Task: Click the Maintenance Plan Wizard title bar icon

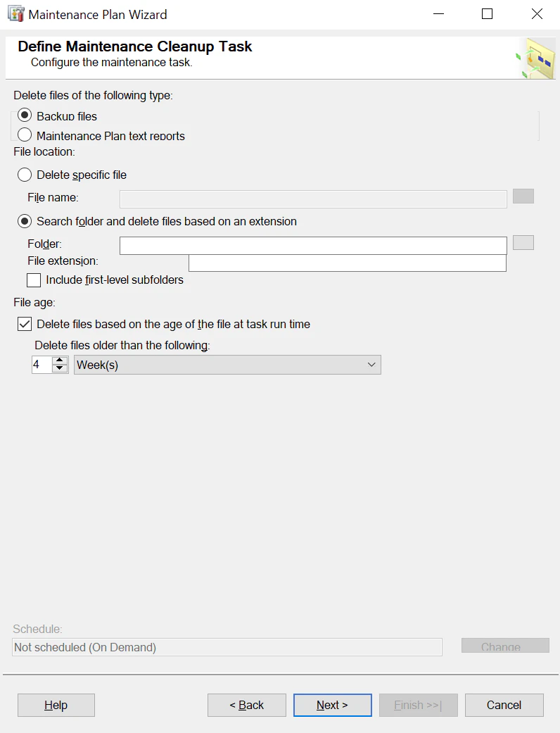Action: pyautogui.click(x=16, y=14)
